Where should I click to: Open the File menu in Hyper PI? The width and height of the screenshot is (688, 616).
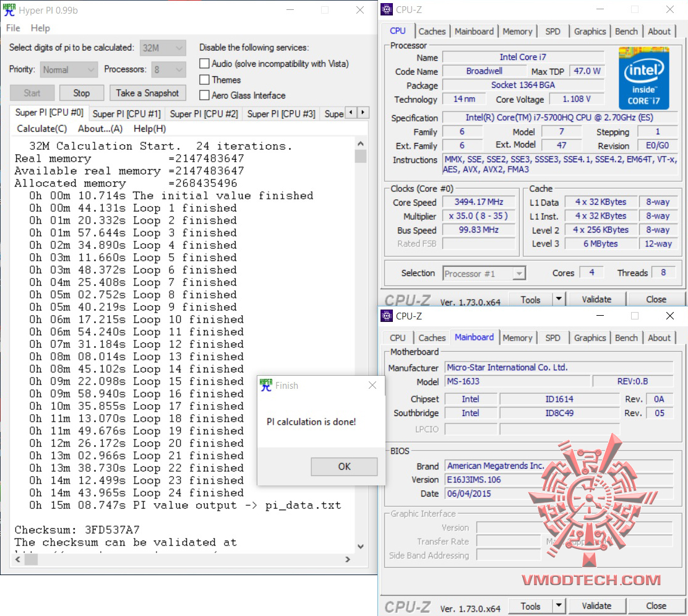13,28
